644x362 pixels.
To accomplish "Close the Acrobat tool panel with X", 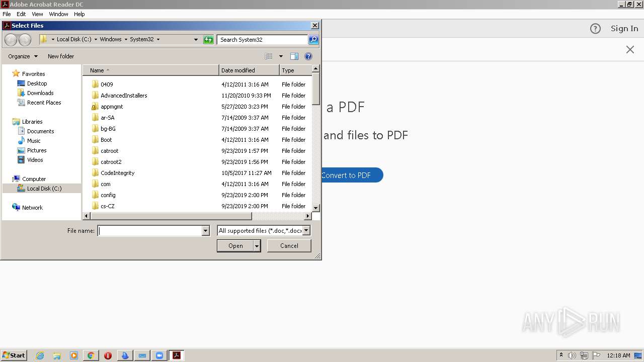I will click(x=630, y=49).
